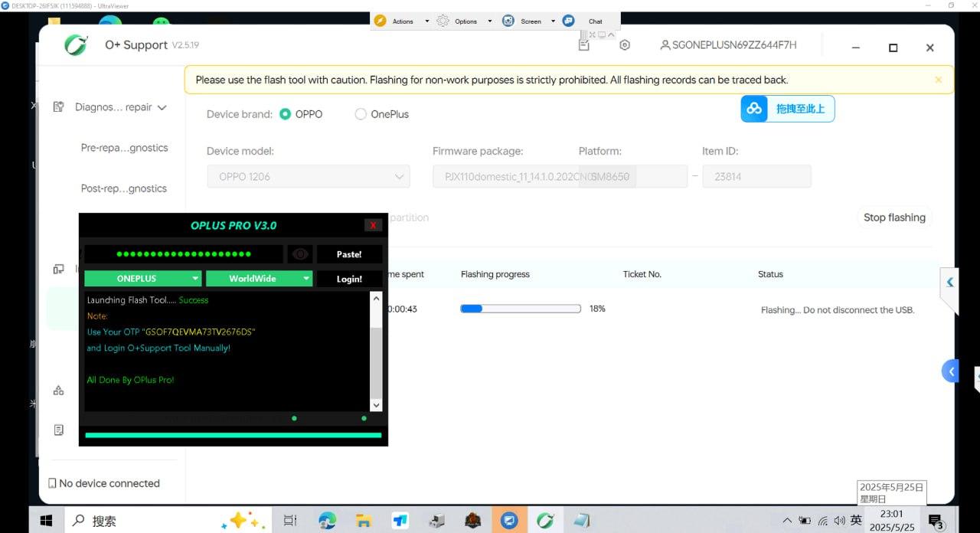Click the shapes icon in left sidebar
This screenshot has height=533, width=980.
click(x=59, y=391)
